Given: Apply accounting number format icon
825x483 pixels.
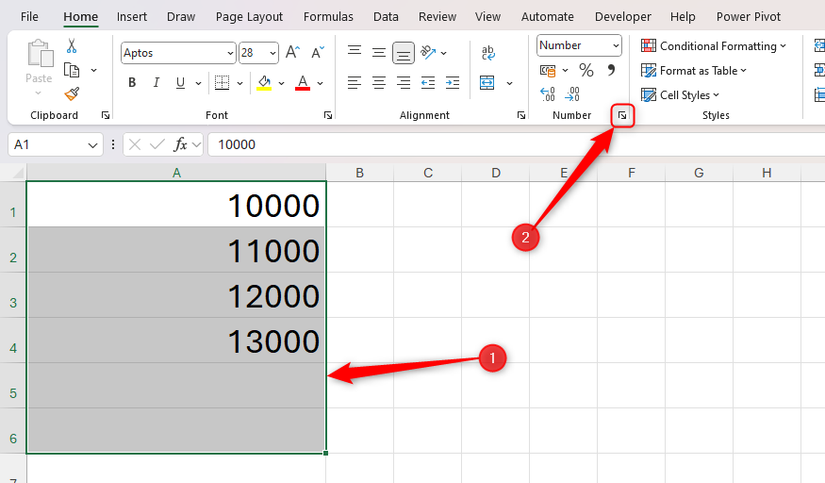Looking at the screenshot, I should coord(548,70).
